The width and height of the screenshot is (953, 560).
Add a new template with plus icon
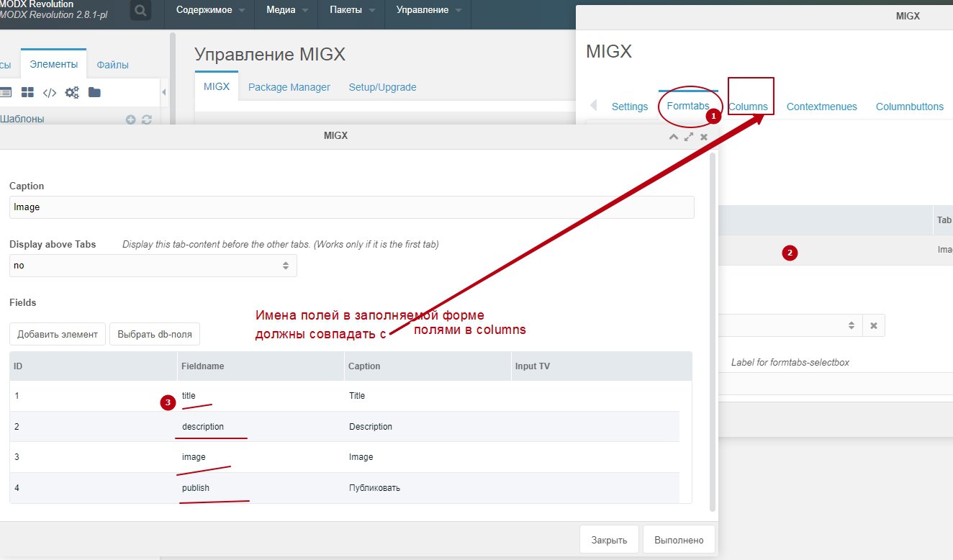(130, 120)
